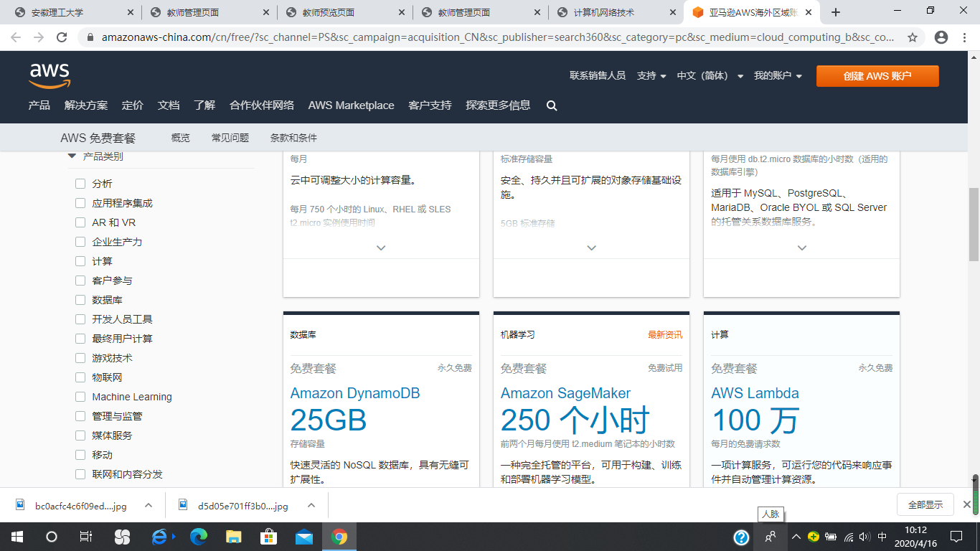Enable the Machine Learning filter checkbox
The image size is (980, 551).
click(x=80, y=397)
